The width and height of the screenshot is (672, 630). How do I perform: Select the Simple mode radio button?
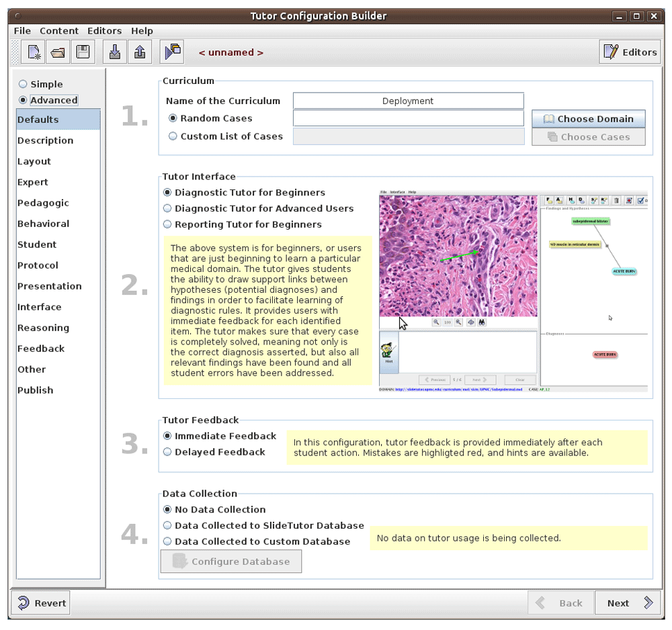point(41,84)
